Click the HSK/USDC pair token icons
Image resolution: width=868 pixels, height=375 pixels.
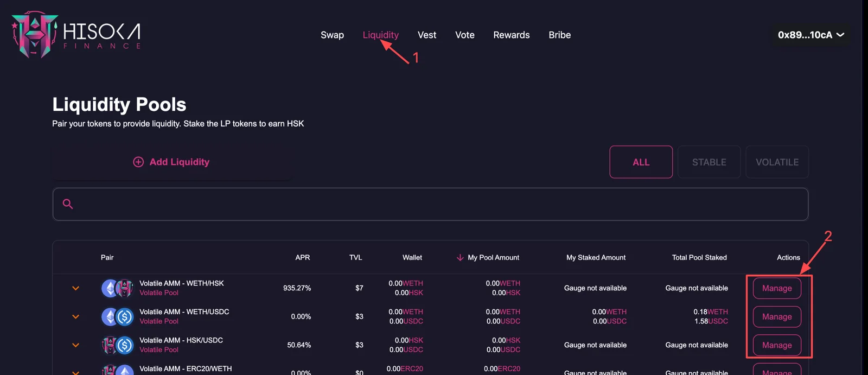pos(117,345)
